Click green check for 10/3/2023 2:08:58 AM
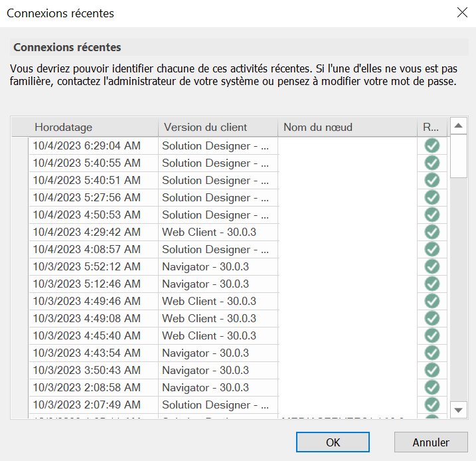 [432, 387]
